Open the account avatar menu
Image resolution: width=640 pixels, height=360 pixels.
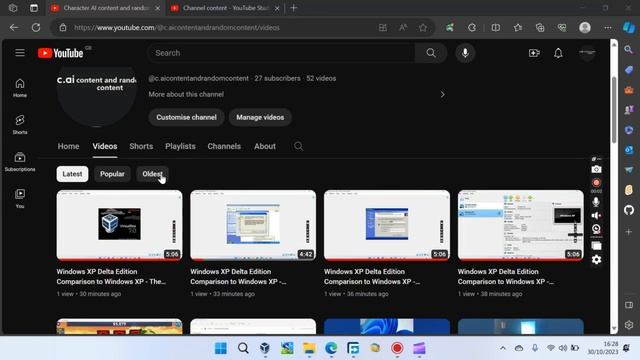[587, 53]
